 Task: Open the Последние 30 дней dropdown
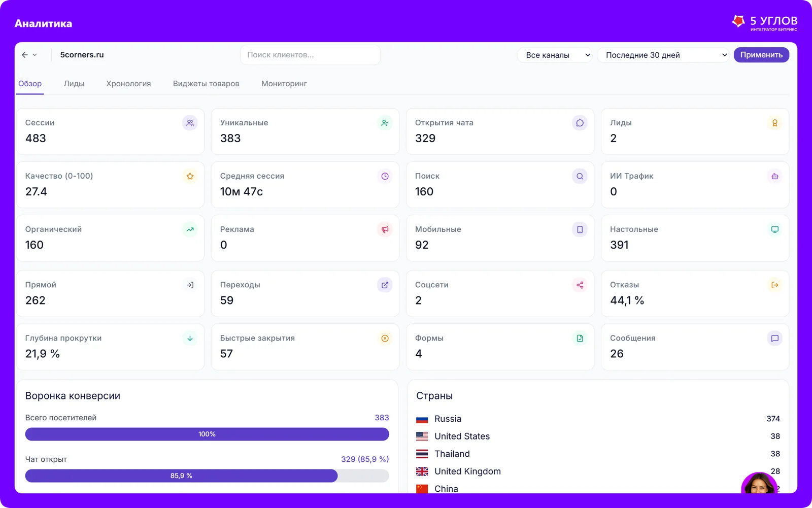tap(663, 55)
